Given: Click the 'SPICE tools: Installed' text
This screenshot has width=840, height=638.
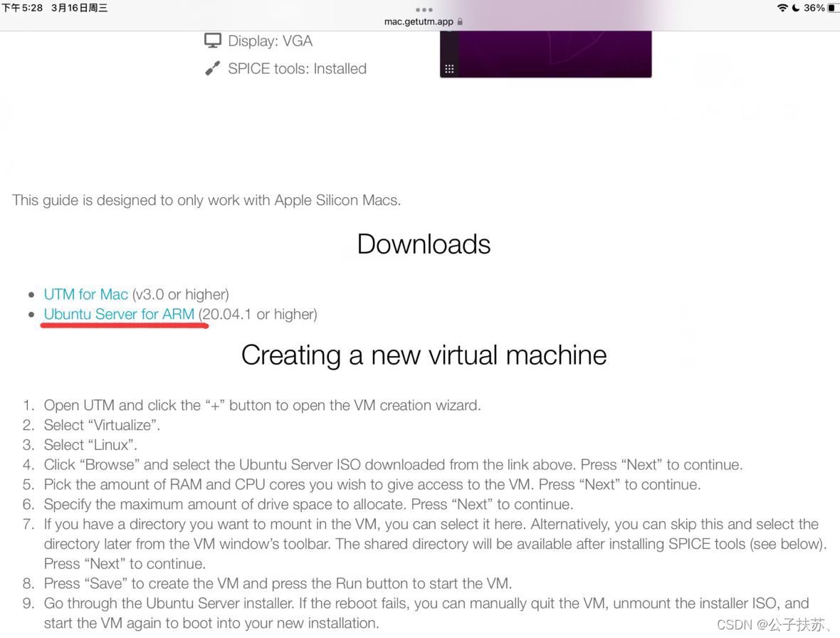Looking at the screenshot, I should click(297, 69).
